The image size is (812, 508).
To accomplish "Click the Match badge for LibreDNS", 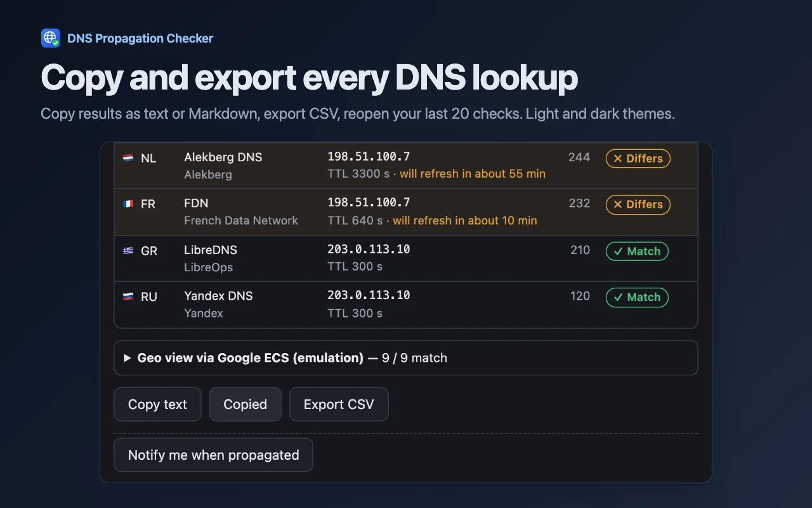I will point(637,251).
